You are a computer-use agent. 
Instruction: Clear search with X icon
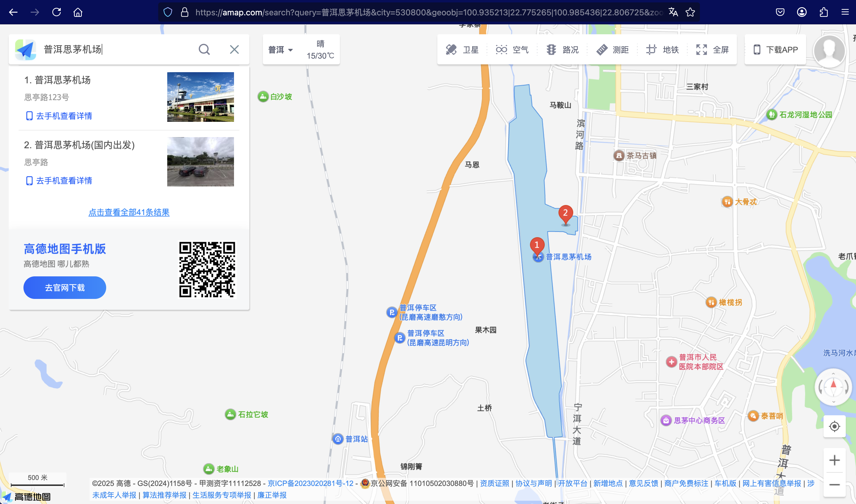pos(234,50)
